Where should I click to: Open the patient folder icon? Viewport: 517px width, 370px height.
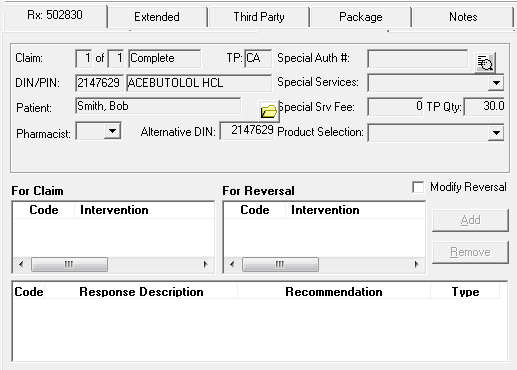(x=269, y=111)
